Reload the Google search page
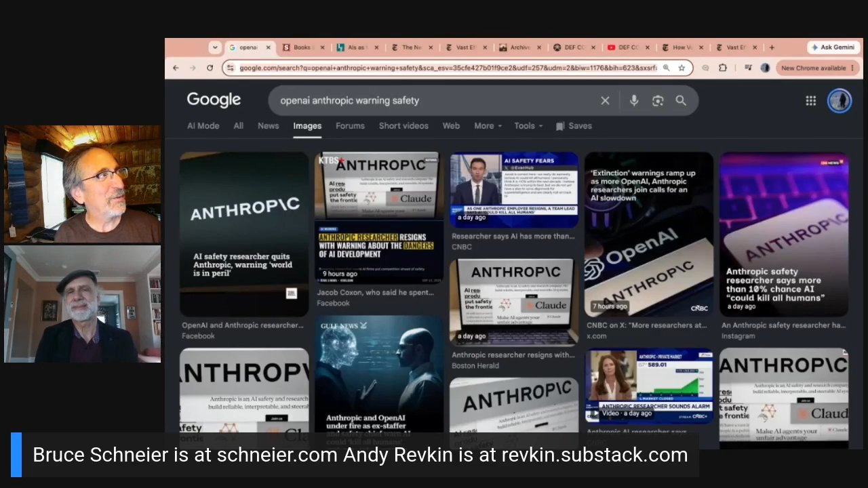Screen dimensions: 868x488 [x=210, y=68]
